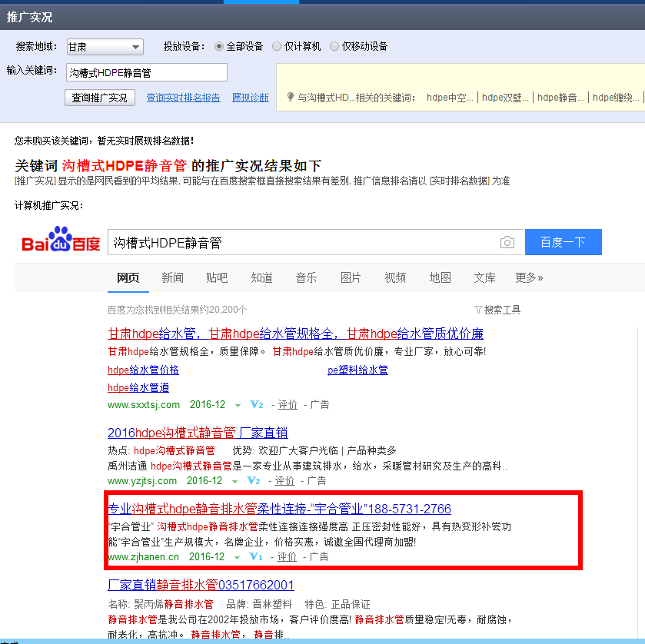Switch to the 地图 tab
This screenshot has width=645, height=644.
tap(441, 278)
